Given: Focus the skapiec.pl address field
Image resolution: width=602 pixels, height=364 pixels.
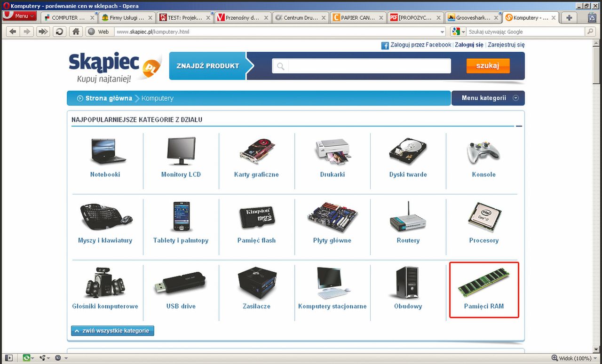Looking at the screenshot, I should pyautogui.click(x=277, y=32).
